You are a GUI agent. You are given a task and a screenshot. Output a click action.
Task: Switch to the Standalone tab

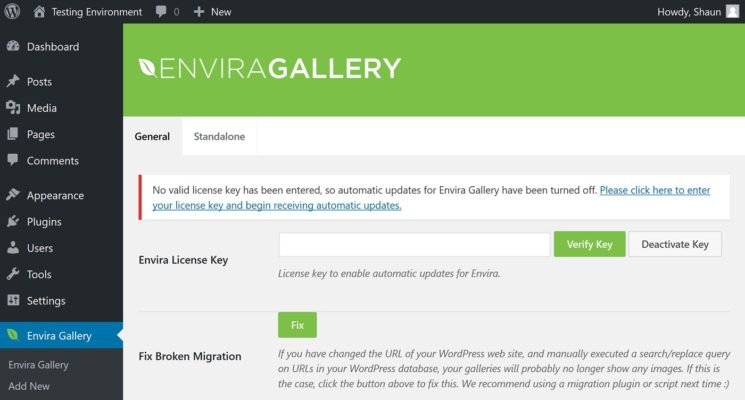(x=219, y=136)
